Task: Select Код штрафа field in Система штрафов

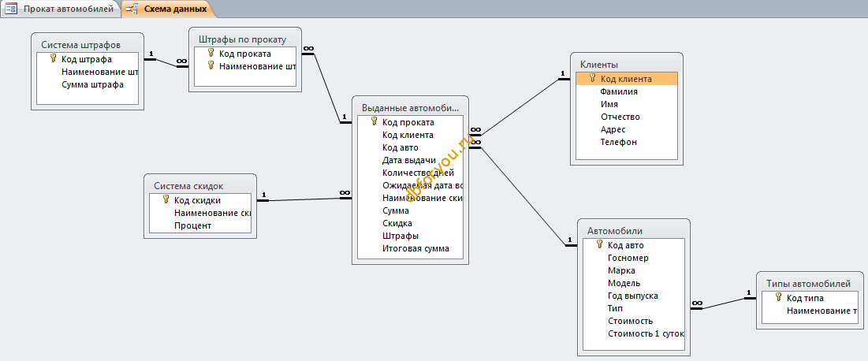Action: click(x=88, y=59)
